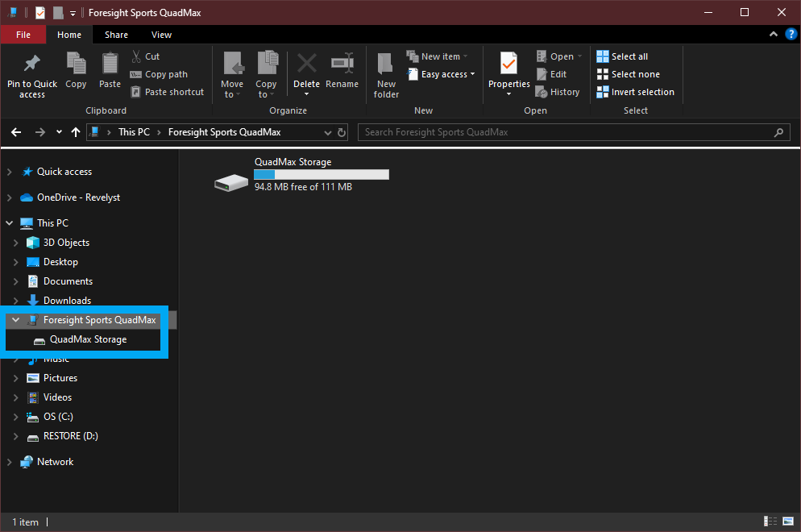Click the Copy ribbon button
The image size is (801, 532).
(x=76, y=70)
